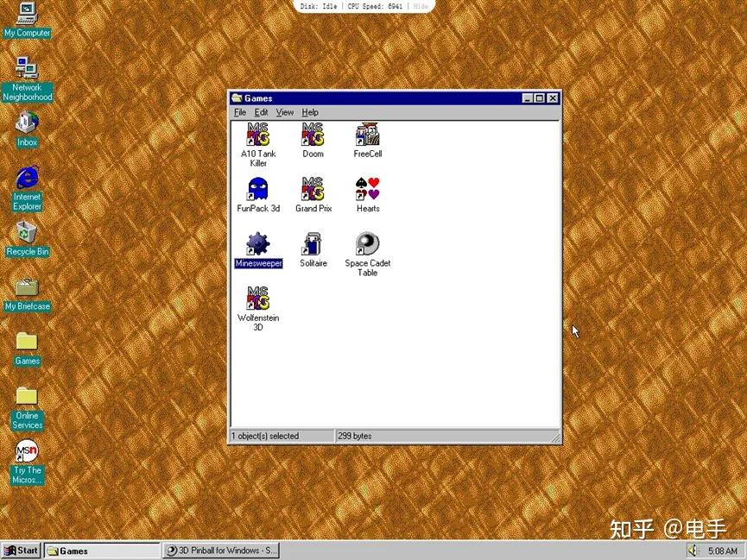Switch to 3D Pinball for Windows taskbar entry
The height and width of the screenshot is (560, 747).
[x=221, y=550]
